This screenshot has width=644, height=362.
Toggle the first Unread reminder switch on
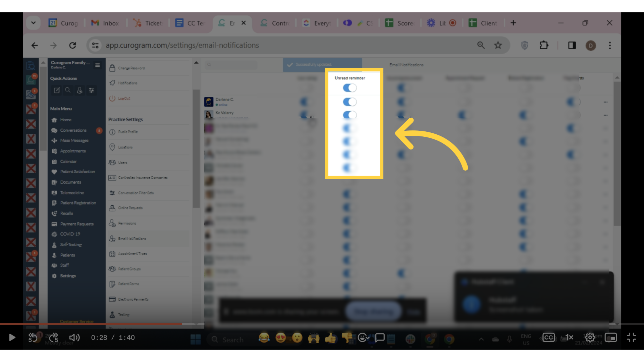pyautogui.click(x=350, y=87)
